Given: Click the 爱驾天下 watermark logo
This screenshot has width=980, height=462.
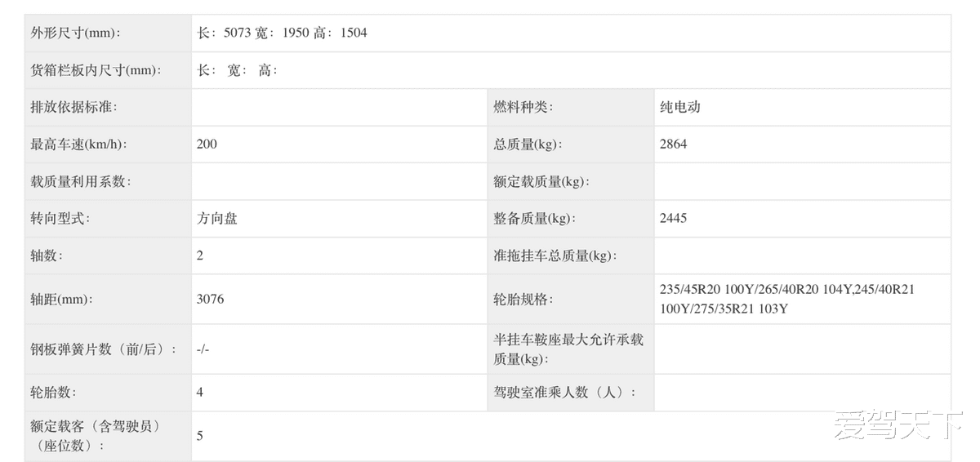Looking at the screenshot, I should 897,425.
